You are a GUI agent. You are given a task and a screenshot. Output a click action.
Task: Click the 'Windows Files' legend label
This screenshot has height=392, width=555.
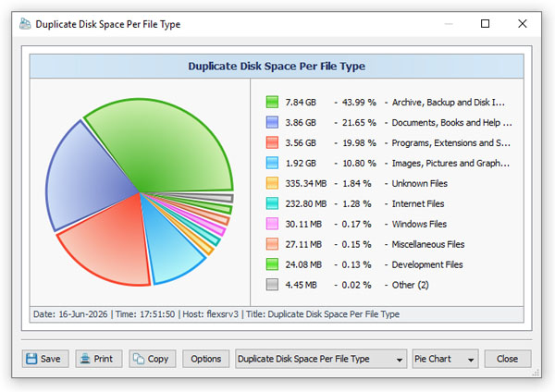419,224
